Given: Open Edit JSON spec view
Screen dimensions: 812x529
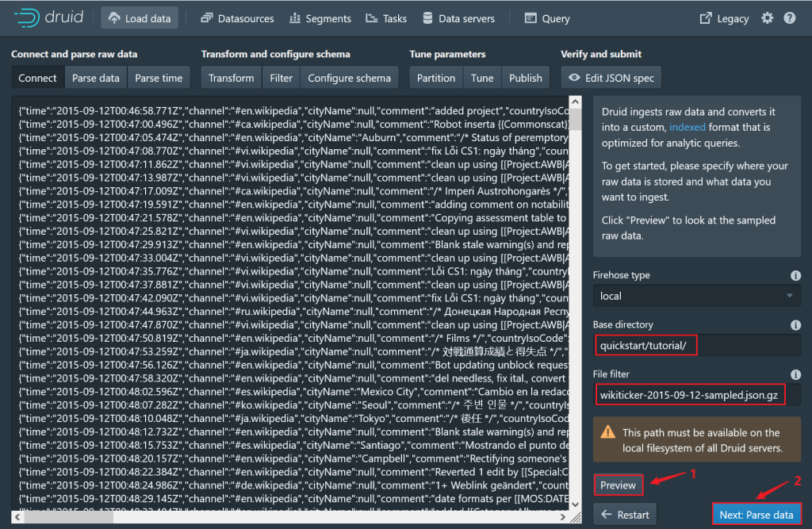Looking at the screenshot, I should tap(611, 78).
